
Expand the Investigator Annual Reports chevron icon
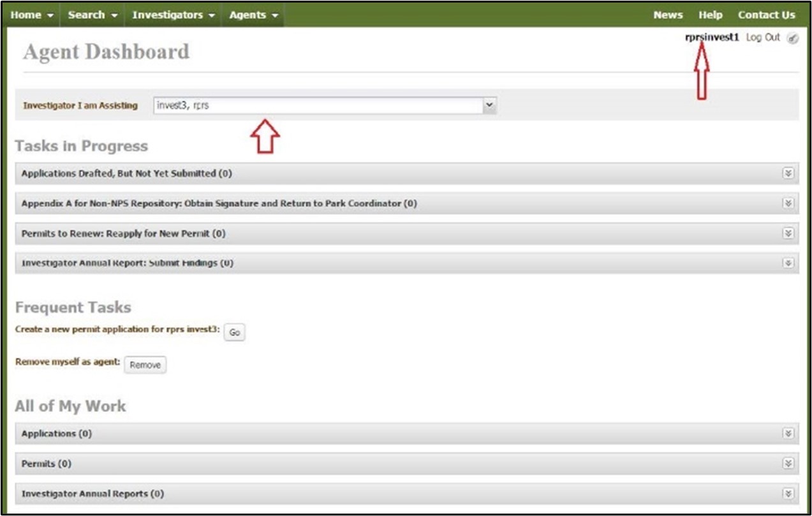tap(788, 492)
